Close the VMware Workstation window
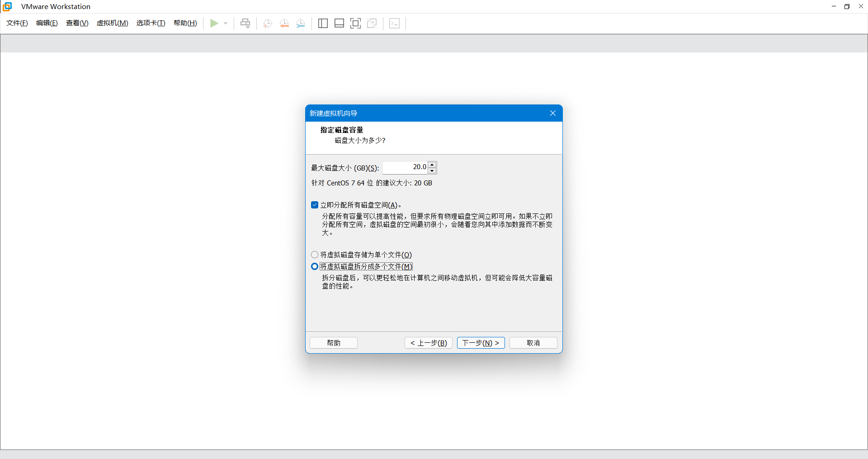 pyautogui.click(x=861, y=6)
